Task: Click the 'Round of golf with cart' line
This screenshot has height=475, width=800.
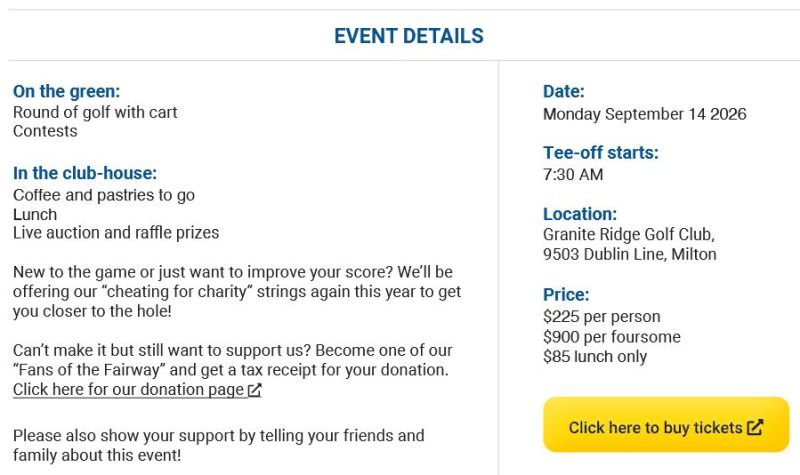Action: tap(95, 112)
